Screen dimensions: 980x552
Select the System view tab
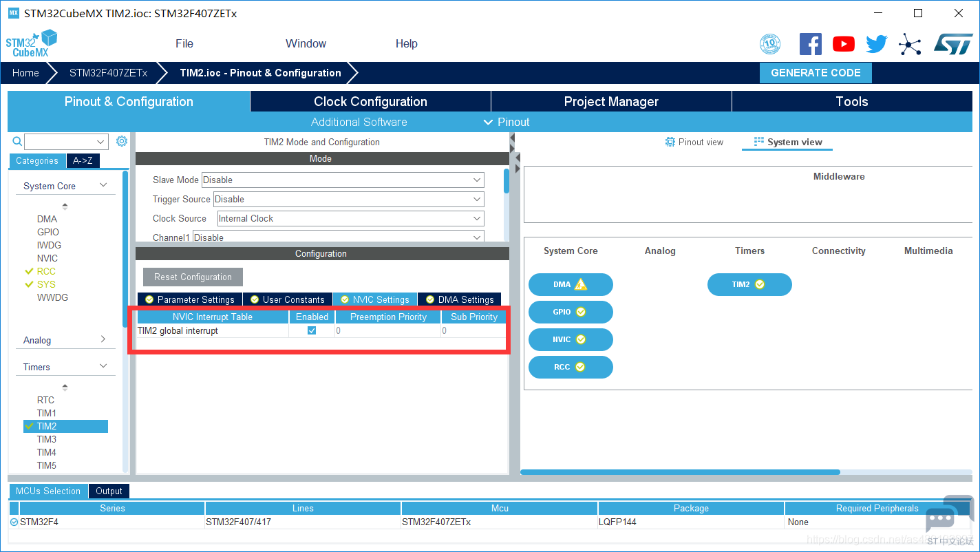788,142
